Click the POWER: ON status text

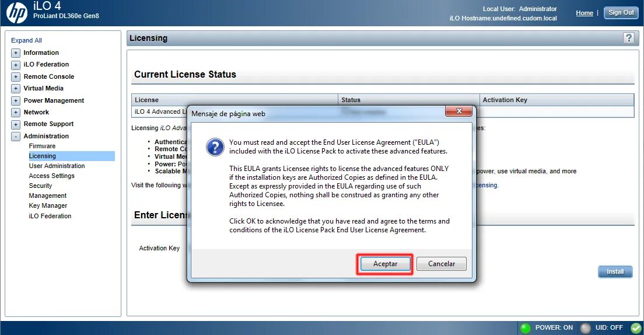(x=554, y=327)
